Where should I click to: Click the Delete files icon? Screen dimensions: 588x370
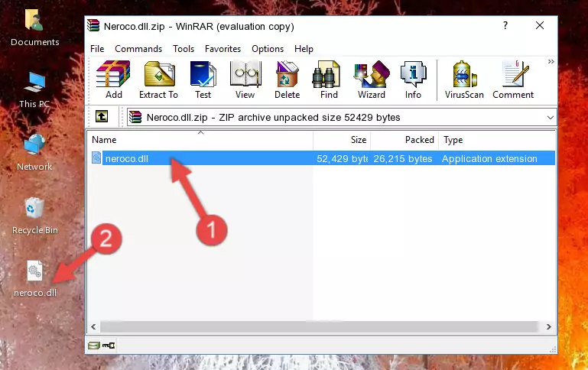click(287, 80)
